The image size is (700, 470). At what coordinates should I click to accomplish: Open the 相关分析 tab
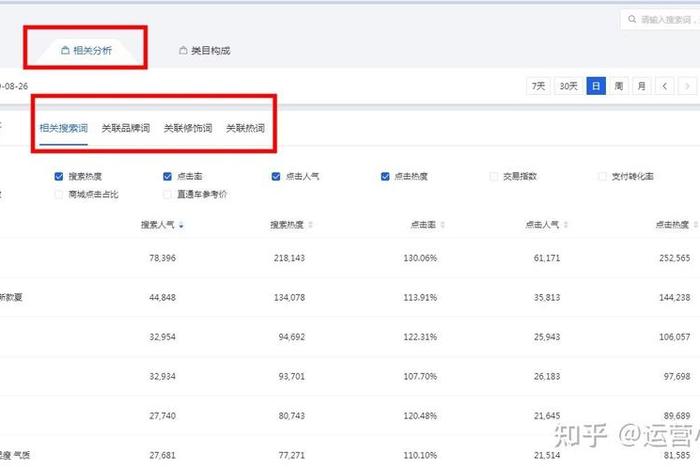(x=86, y=50)
